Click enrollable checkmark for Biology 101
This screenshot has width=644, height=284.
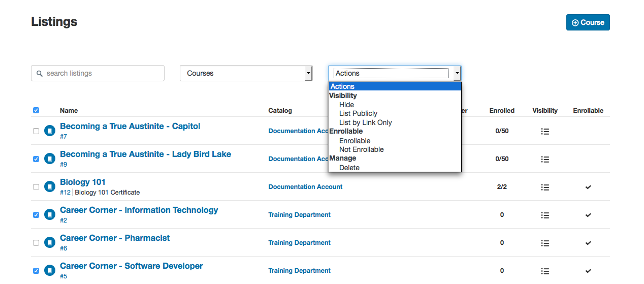pos(588,187)
